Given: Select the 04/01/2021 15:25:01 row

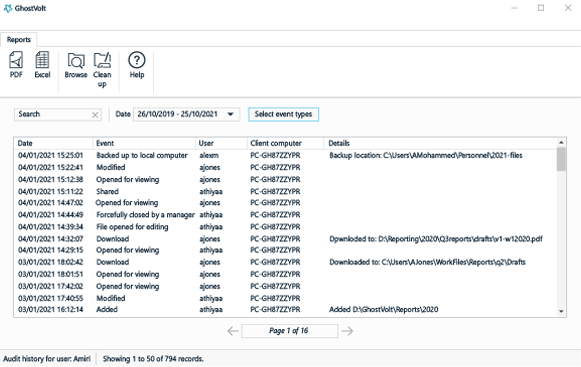Looking at the screenshot, I should (285, 155).
